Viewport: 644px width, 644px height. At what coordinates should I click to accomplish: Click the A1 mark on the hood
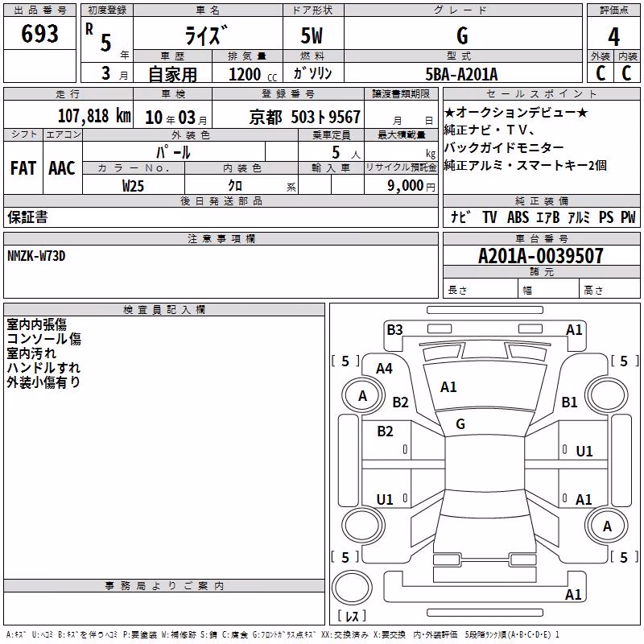click(x=448, y=387)
